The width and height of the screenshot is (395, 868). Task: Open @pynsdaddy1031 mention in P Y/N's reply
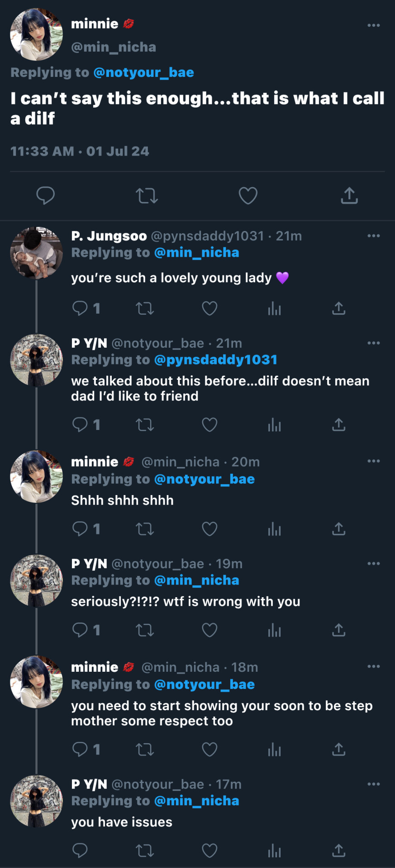tap(215, 360)
